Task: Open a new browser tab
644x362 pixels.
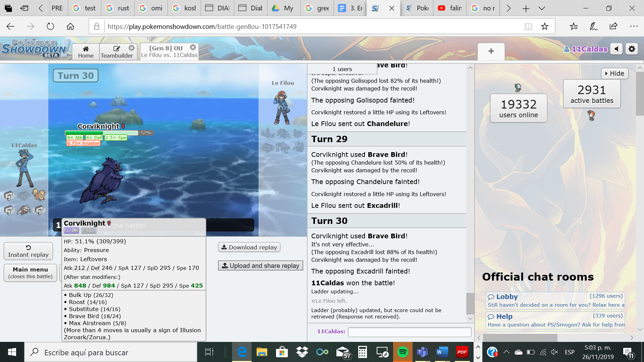Action: click(x=526, y=8)
